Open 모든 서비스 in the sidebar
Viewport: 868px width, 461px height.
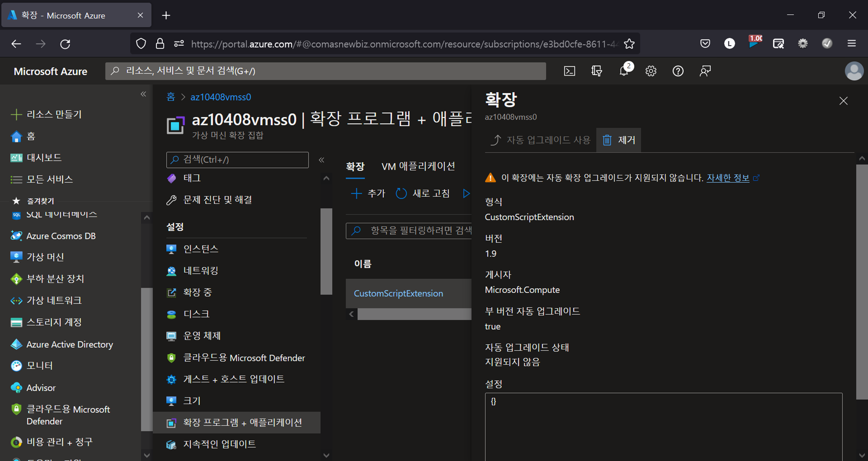pyautogui.click(x=42, y=179)
